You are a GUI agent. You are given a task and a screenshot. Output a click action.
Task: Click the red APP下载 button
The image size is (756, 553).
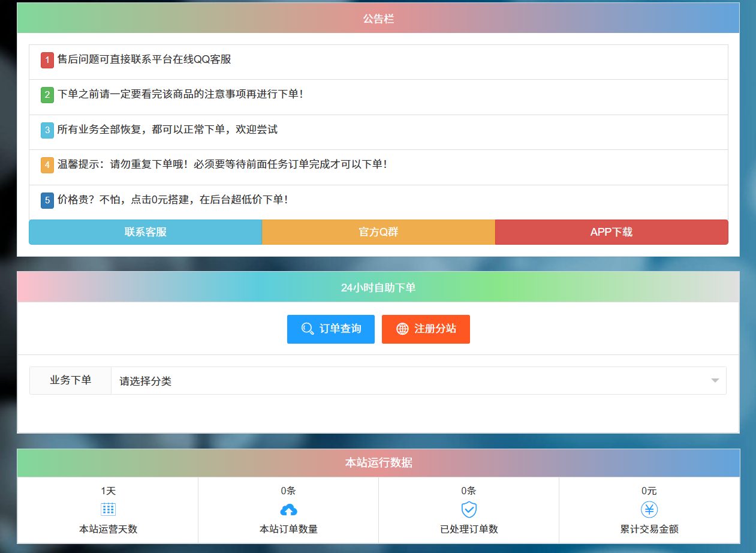[x=612, y=232]
